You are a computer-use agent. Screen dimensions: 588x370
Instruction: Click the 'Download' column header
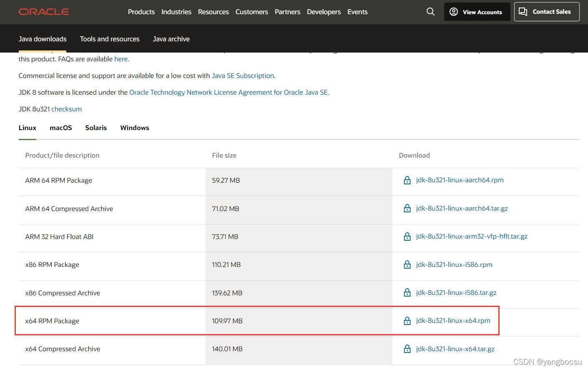(415, 155)
